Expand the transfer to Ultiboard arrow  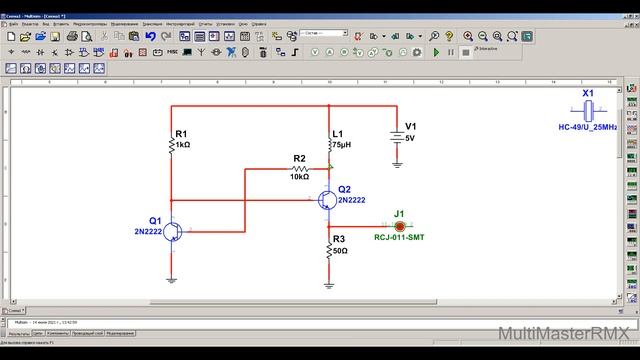384,36
